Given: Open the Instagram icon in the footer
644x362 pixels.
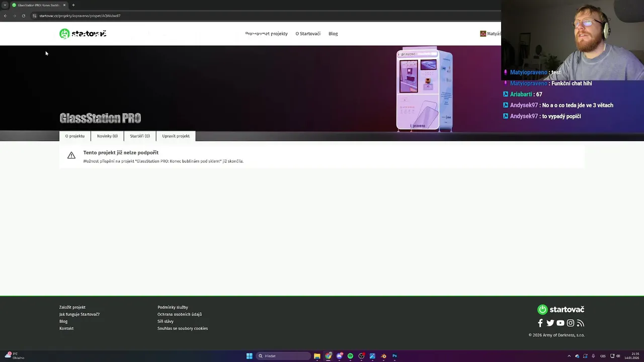Looking at the screenshot, I should pyautogui.click(x=571, y=323).
